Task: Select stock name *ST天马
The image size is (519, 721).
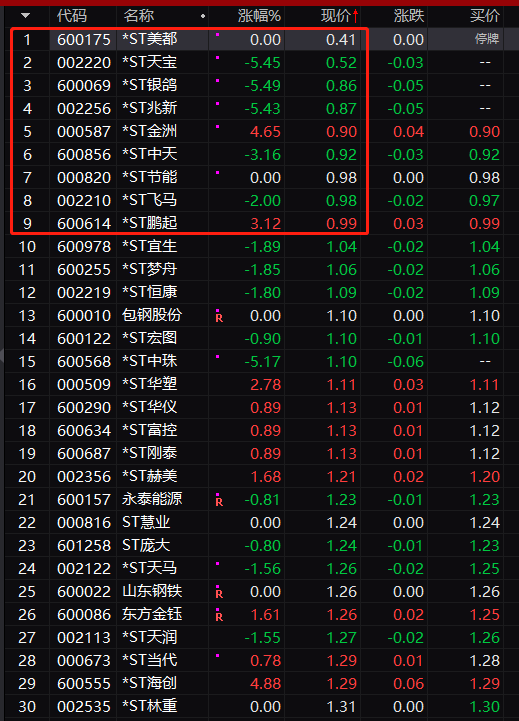Action: [149, 568]
